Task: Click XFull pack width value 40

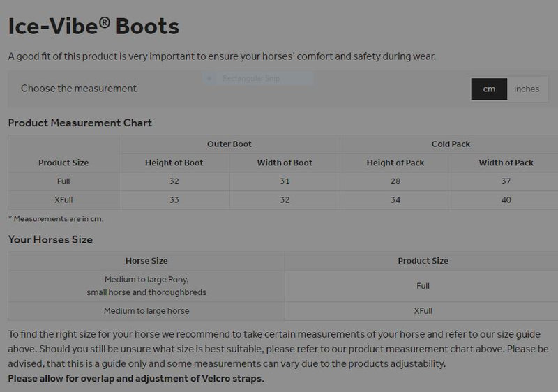Action: point(506,200)
